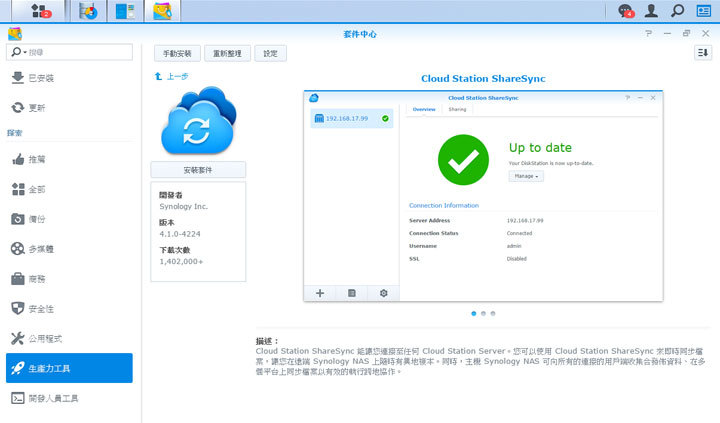Select the 開發人員工具 developer tools category
This screenshot has width=720, height=423.
click(x=69, y=398)
